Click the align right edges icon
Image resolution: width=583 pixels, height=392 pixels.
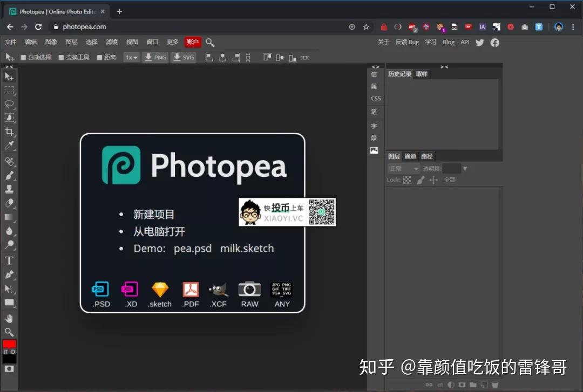coord(236,58)
